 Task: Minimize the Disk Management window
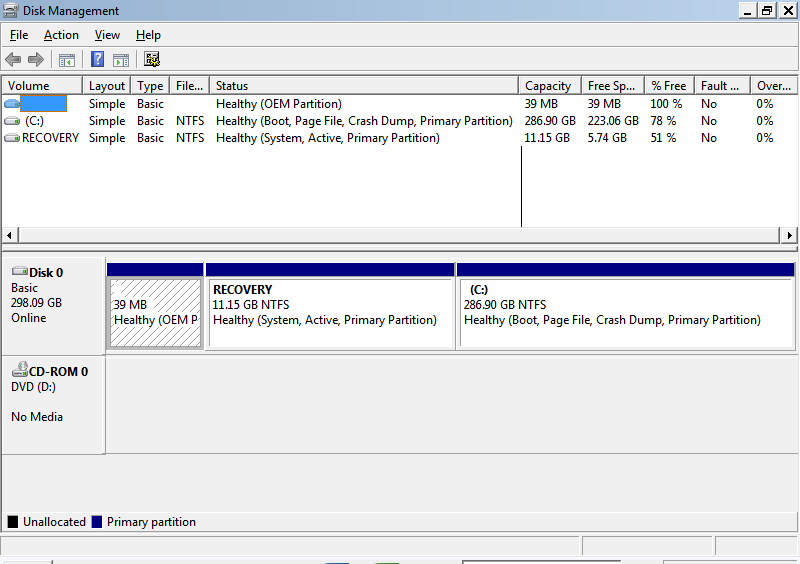coord(747,10)
